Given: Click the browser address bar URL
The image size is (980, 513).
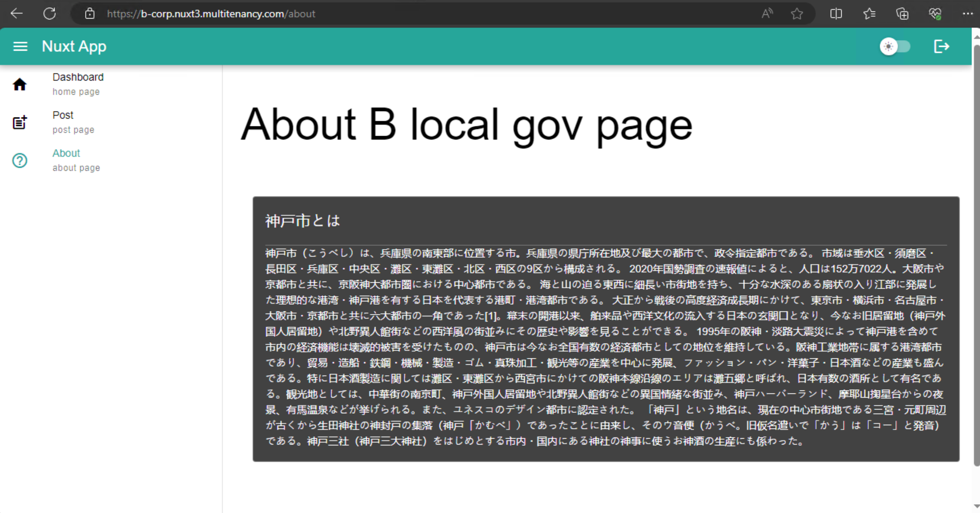Looking at the screenshot, I should 211,14.
